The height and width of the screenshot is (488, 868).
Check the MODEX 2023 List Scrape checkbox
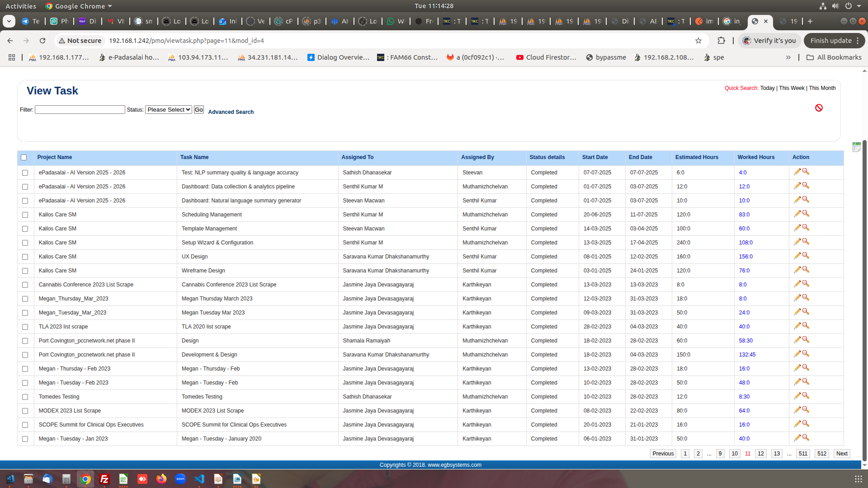[x=25, y=411]
